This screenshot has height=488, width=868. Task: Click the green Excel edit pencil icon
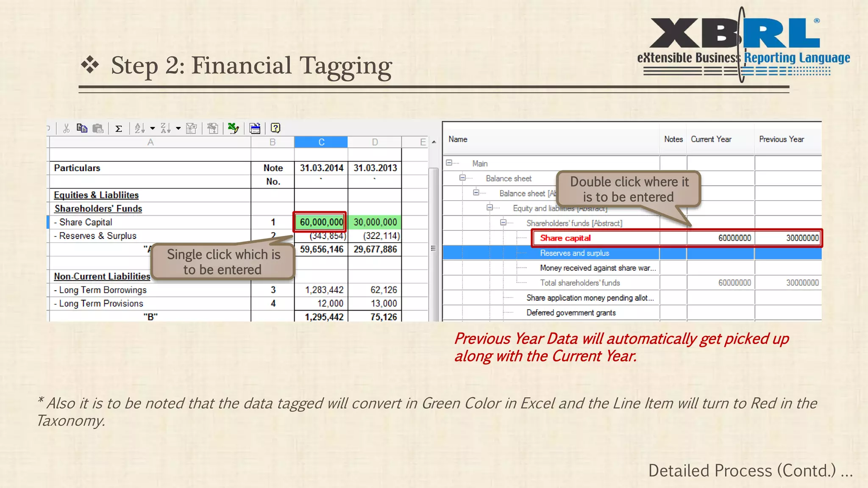point(234,128)
